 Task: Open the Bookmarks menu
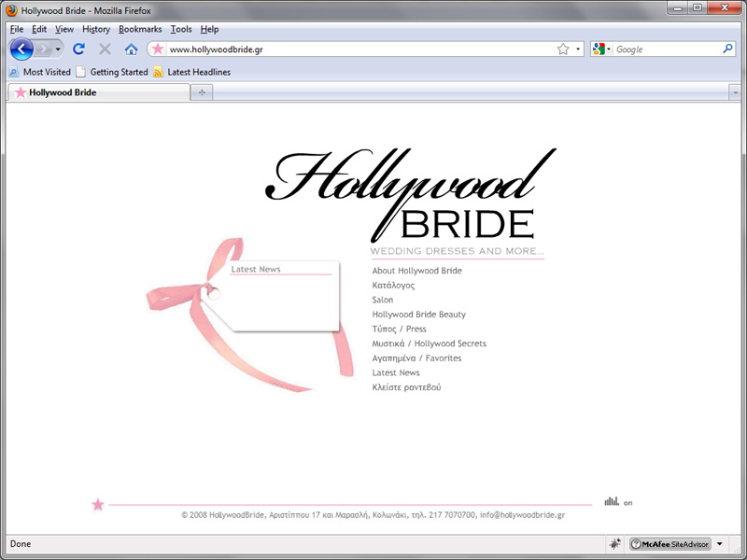(x=140, y=29)
